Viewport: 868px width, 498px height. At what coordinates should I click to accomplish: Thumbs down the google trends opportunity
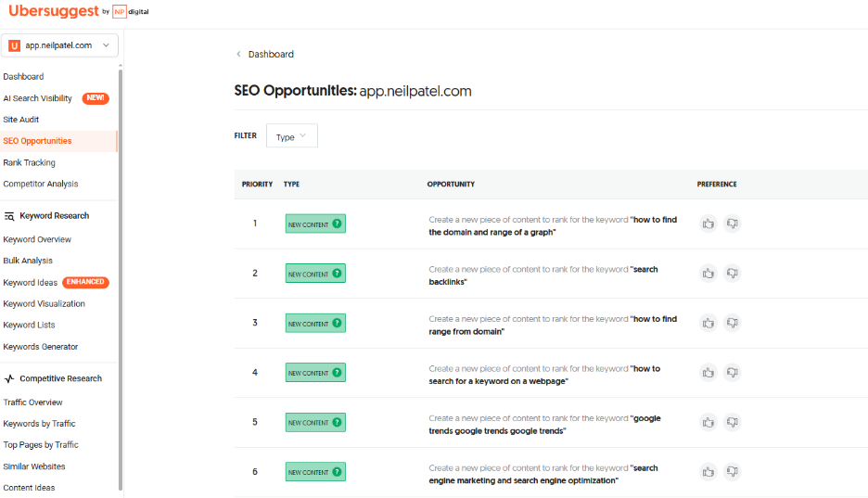tap(733, 422)
